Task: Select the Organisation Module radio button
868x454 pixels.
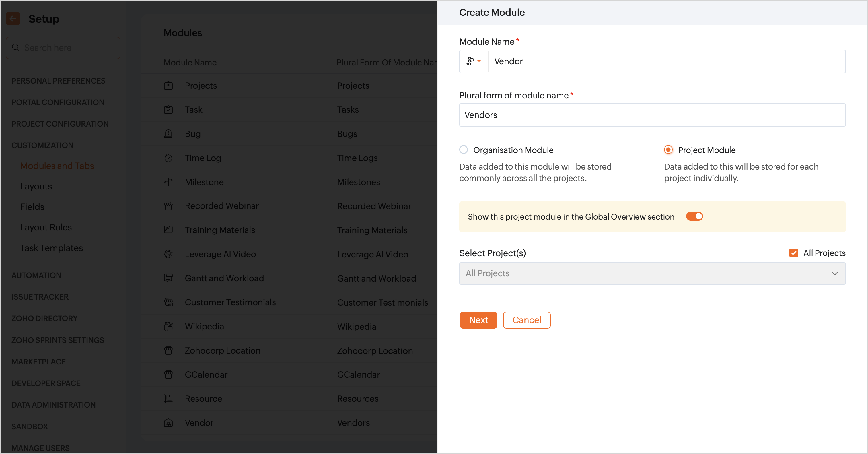Action: (x=464, y=150)
